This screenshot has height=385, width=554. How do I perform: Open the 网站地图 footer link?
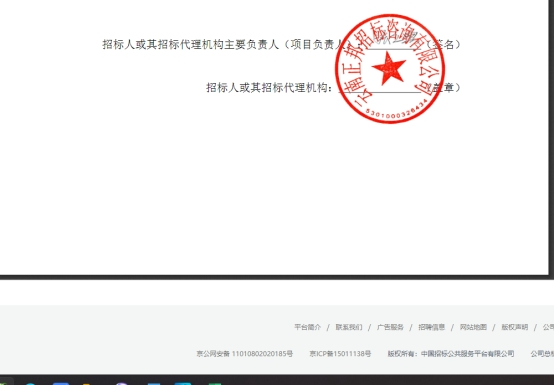pyautogui.click(x=473, y=327)
